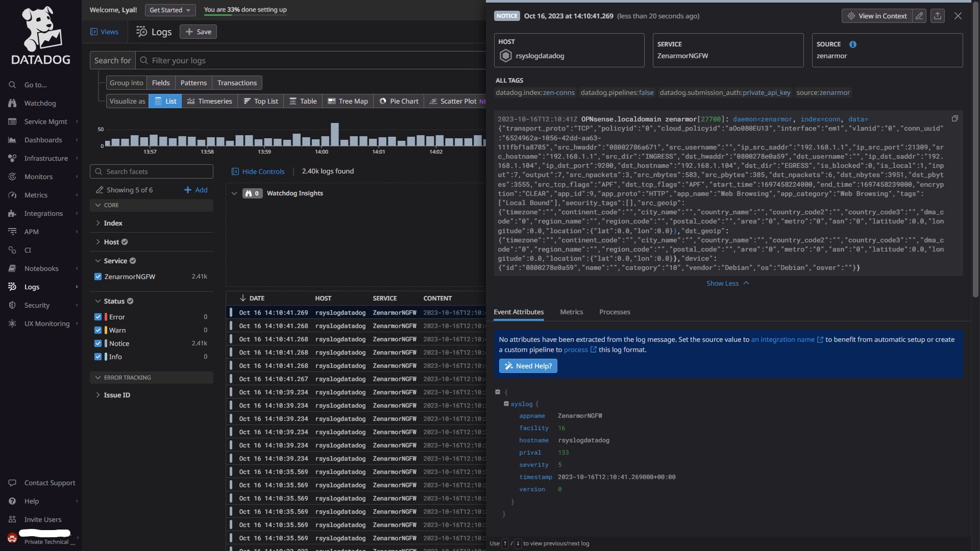
Task: Open Infrastructure in sidebar
Action: (x=46, y=158)
